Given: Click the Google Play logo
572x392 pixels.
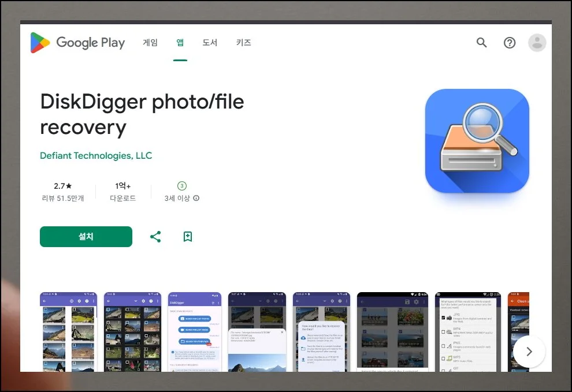Looking at the screenshot, I should pos(77,43).
